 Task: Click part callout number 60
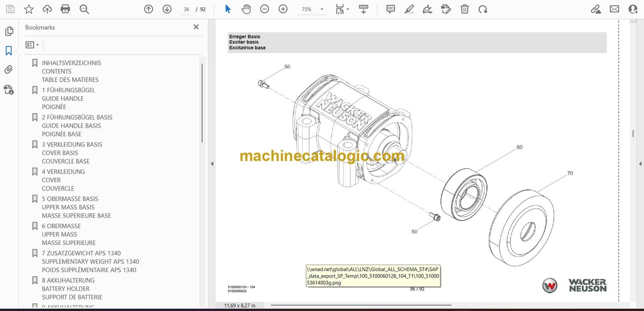tap(519, 147)
